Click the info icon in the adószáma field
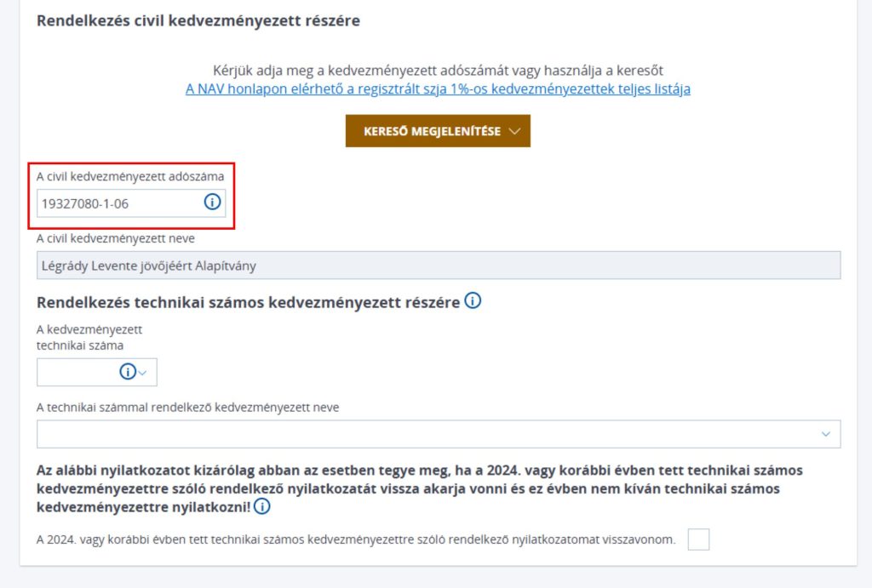This screenshot has width=872, height=588. (212, 202)
